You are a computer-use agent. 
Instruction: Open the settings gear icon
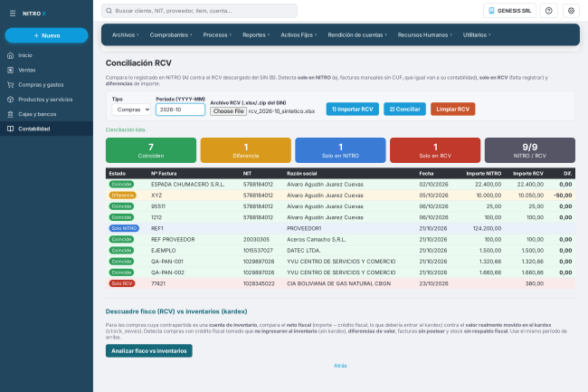(571, 11)
